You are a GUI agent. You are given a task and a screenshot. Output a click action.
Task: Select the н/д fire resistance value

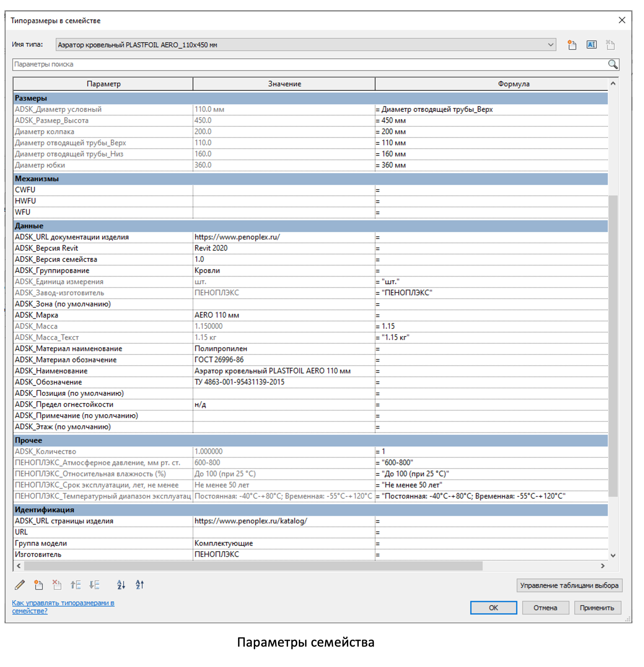point(284,405)
